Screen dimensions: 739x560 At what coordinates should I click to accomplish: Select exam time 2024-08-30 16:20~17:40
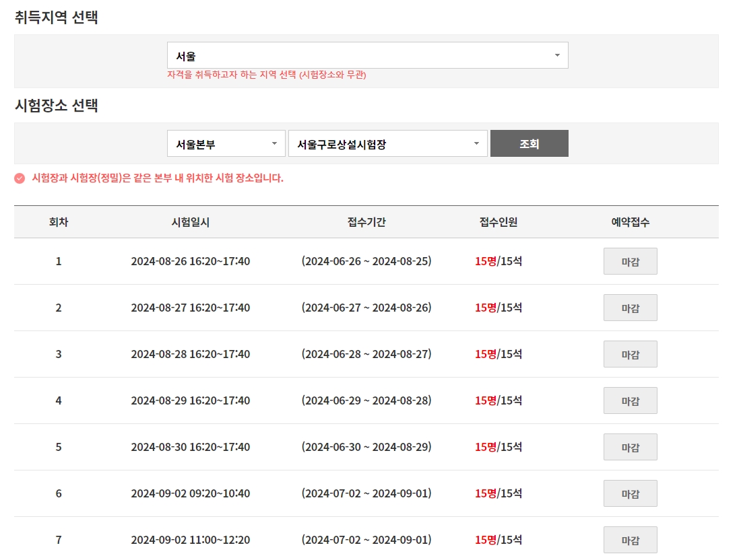(x=191, y=446)
